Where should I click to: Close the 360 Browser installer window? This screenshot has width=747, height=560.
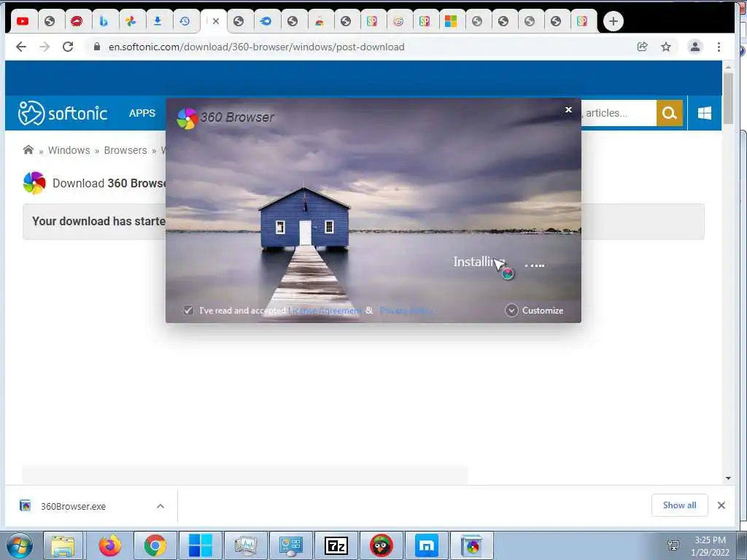(x=568, y=110)
